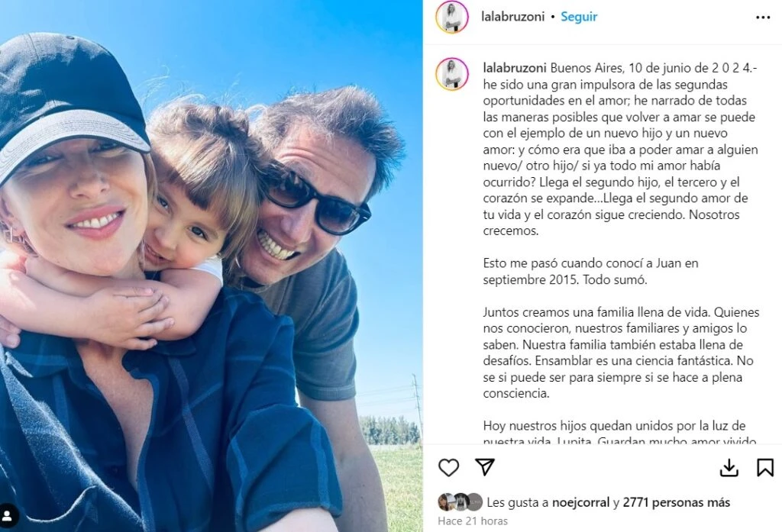Image resolution: width=782 pixels, height=532 pixels.
Task: Show tagged people icon on the photo
Action: point(8,515)
